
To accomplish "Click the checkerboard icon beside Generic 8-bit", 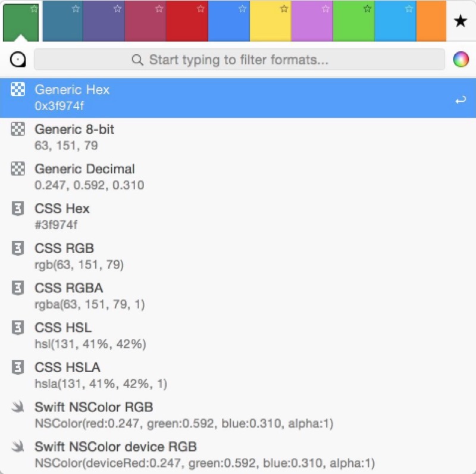I will pyautogui.click(x=18, y=129).
